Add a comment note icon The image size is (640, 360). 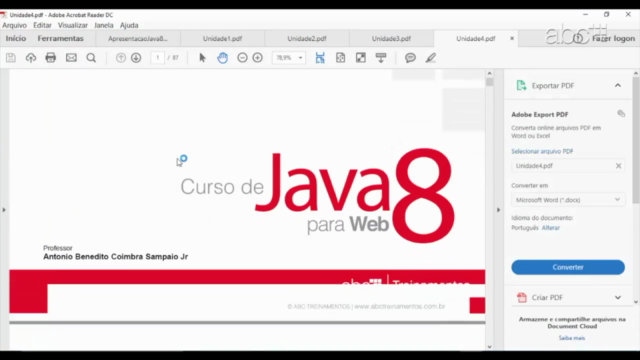click(410, 58)
